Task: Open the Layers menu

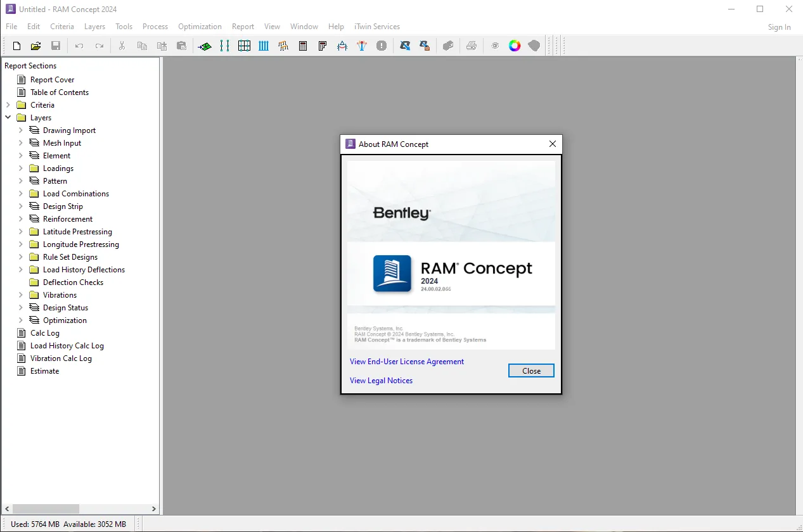Action: coord(95,27)
